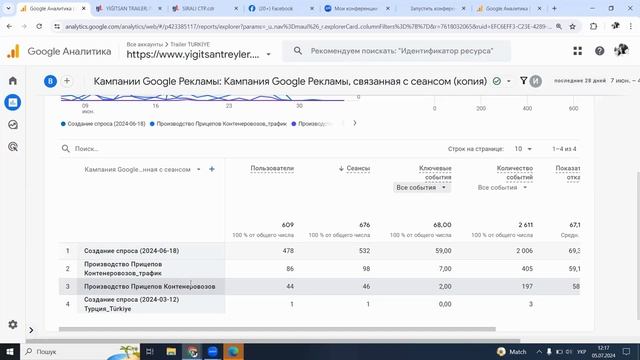The image size is (640, 360).
Task: Switch to Facebook browser tab
Action: click(x=281, y=8)
